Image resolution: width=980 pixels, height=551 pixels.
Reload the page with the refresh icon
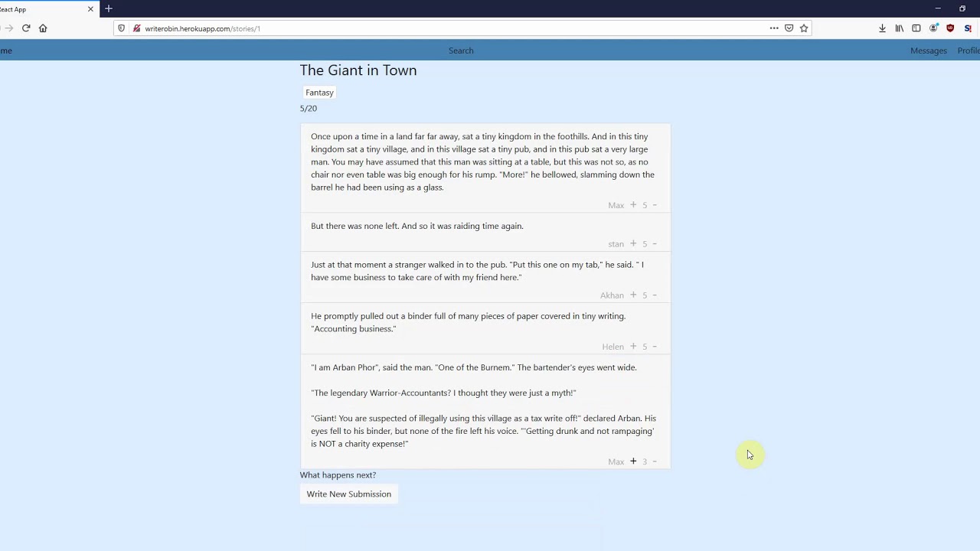tap(26, 28)
